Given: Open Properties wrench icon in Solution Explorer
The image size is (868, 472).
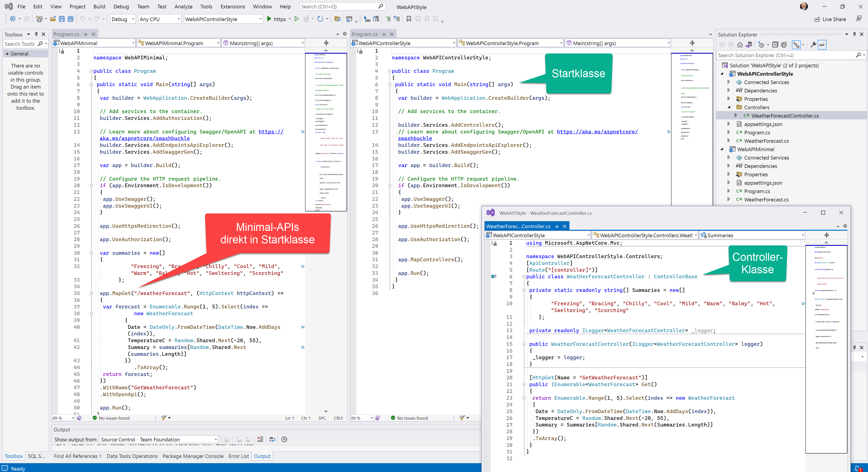Looking at the screenshot, I should point(813,45).
